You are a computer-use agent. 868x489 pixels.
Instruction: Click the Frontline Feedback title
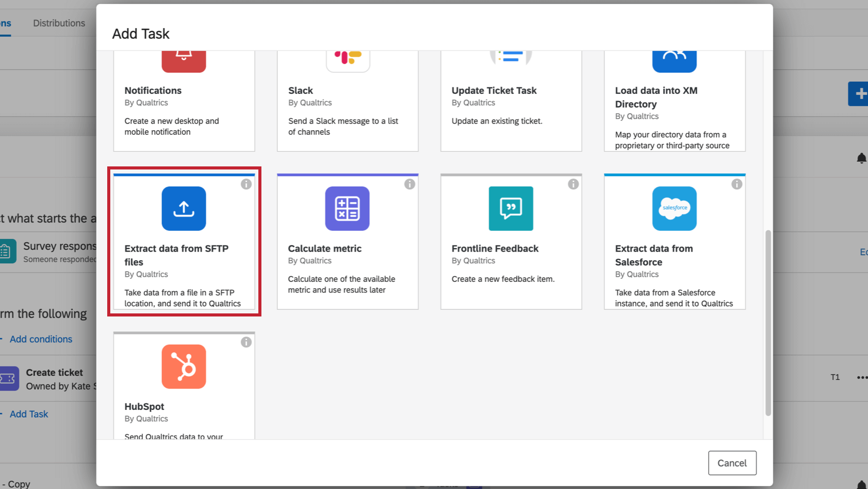[495, 249]
